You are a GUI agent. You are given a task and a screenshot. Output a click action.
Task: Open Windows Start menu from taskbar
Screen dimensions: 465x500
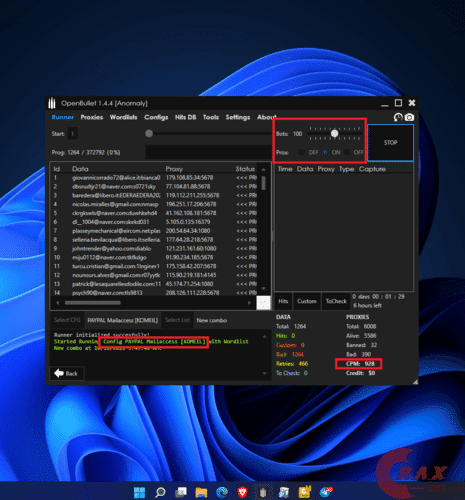point(139,492)
